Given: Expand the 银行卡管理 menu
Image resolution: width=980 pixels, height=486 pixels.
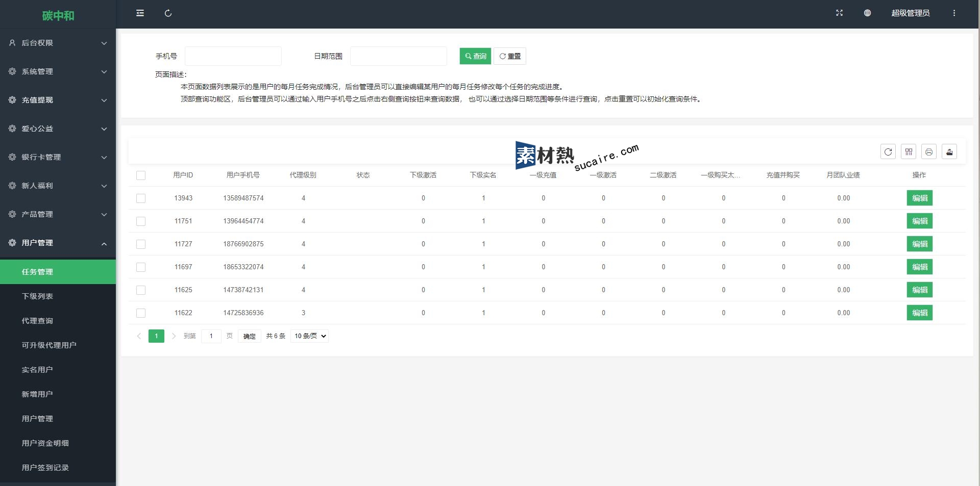Looking at the screenshot, I should (x=58, y=157).
